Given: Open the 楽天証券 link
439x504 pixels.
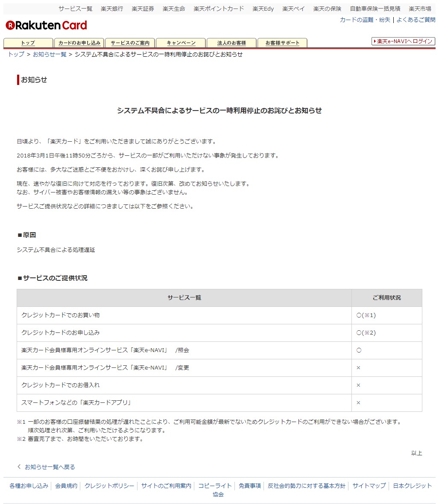Looking at the screenshot, I should click(x=143, y=9).
